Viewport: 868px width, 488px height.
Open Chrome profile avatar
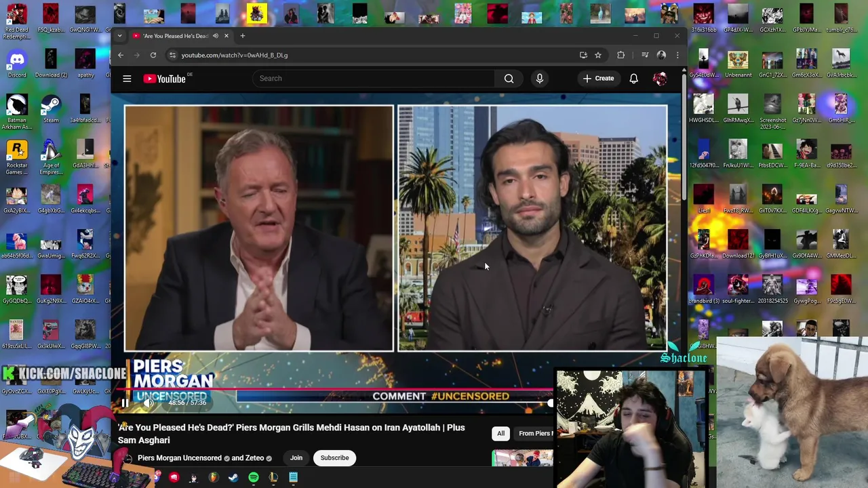661,55
